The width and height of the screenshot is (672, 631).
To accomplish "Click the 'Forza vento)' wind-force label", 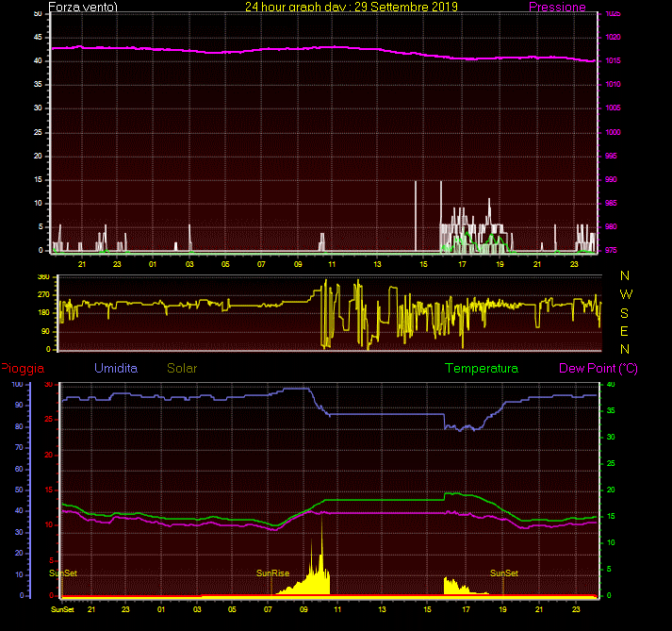I will pos(83,7).
